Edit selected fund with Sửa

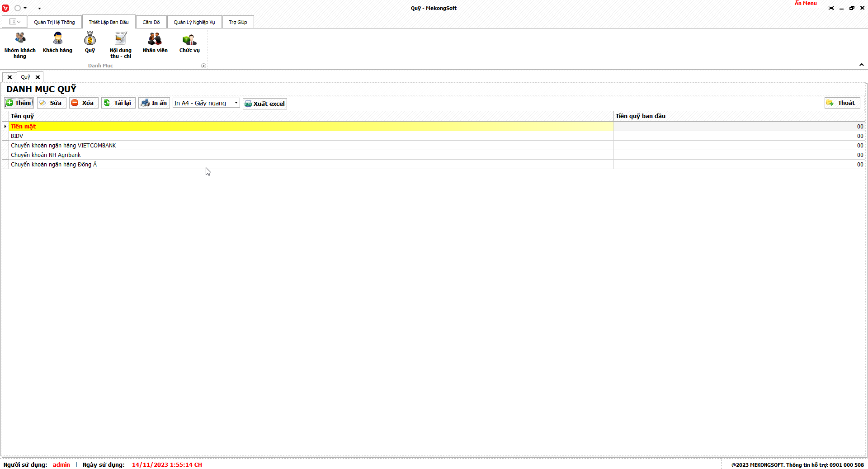coord(52,103)
